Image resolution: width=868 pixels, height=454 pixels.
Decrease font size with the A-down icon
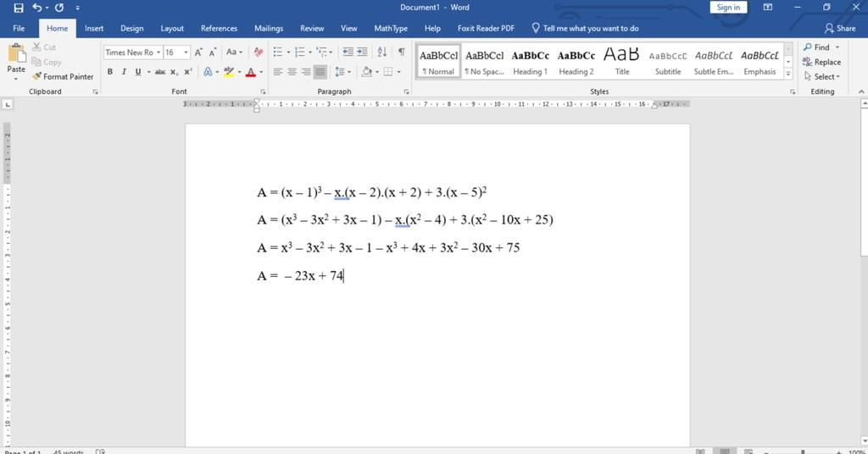click(x=213, y=53)
